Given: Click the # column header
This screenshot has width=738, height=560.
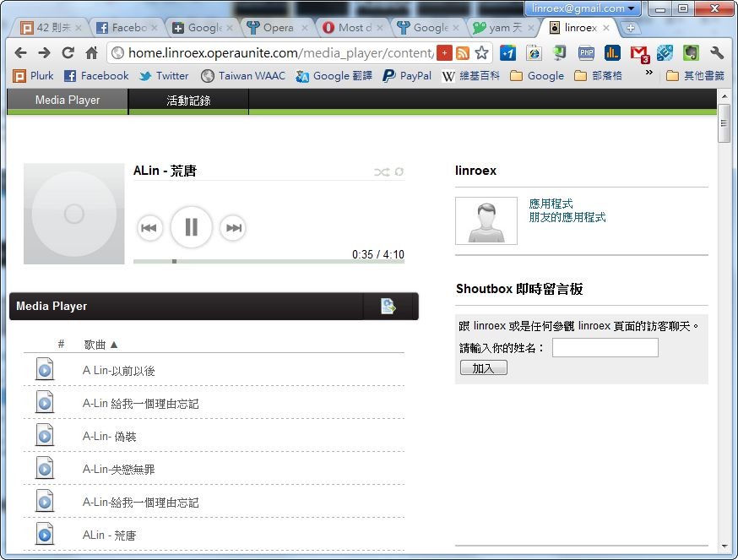Looking at the screenshot, I should 61,344.
